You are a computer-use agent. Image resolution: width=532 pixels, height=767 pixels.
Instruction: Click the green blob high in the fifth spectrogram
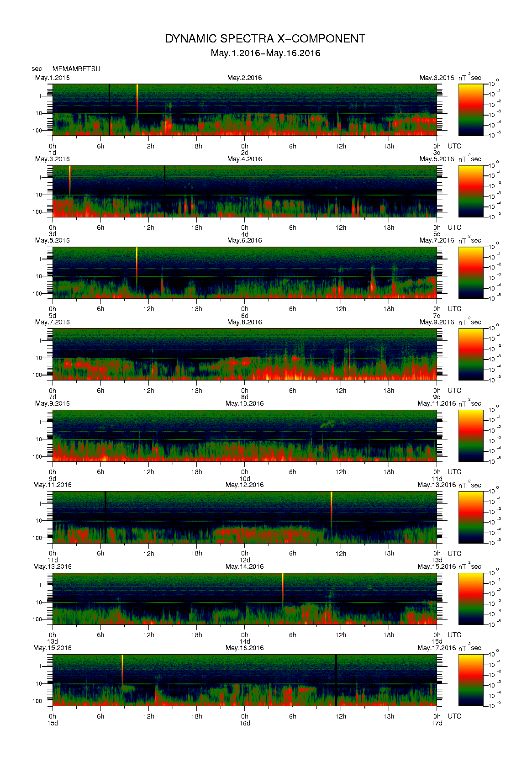[x=327, y=424]
